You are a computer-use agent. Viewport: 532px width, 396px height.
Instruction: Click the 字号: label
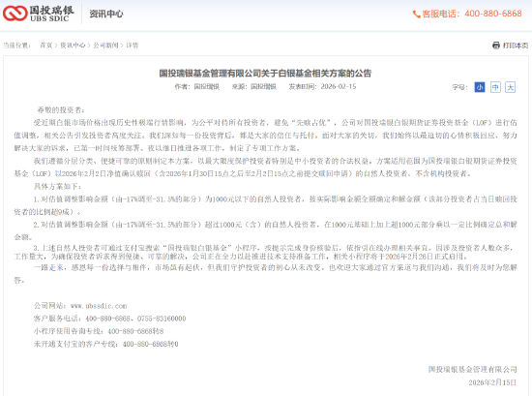[x=459, y=87]
